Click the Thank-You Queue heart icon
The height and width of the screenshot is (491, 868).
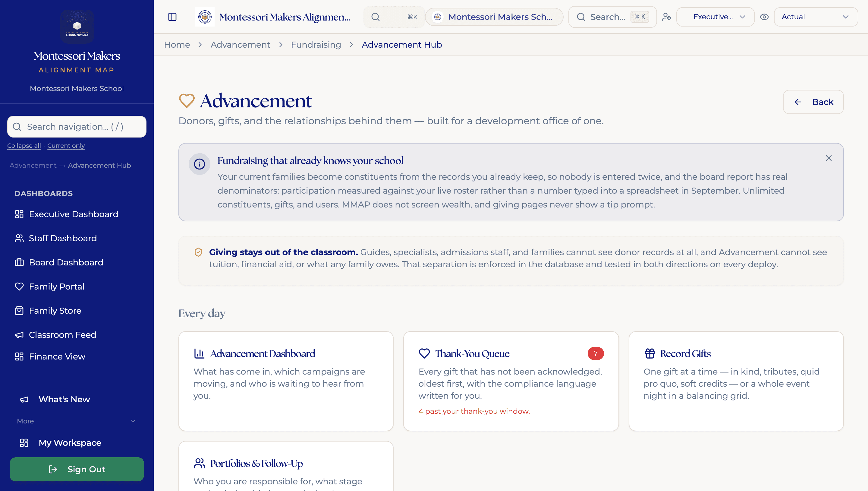click(424, 353)
